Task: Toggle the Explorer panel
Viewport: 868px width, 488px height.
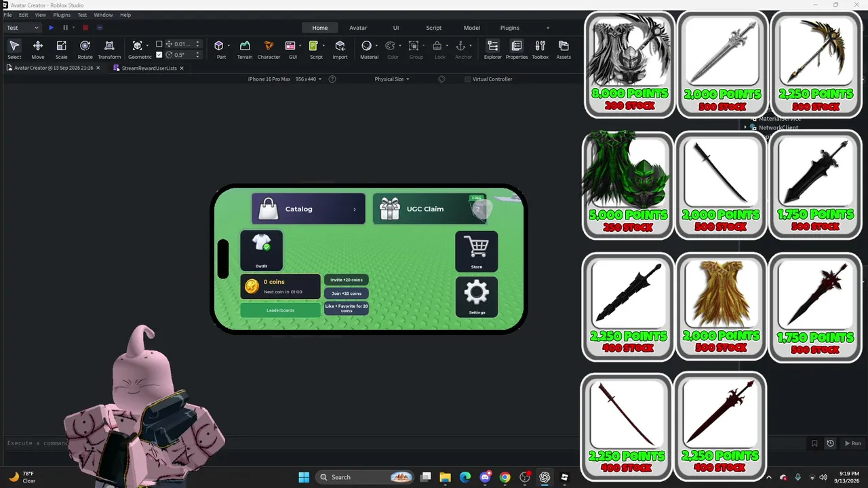Action: pos(493,49)
